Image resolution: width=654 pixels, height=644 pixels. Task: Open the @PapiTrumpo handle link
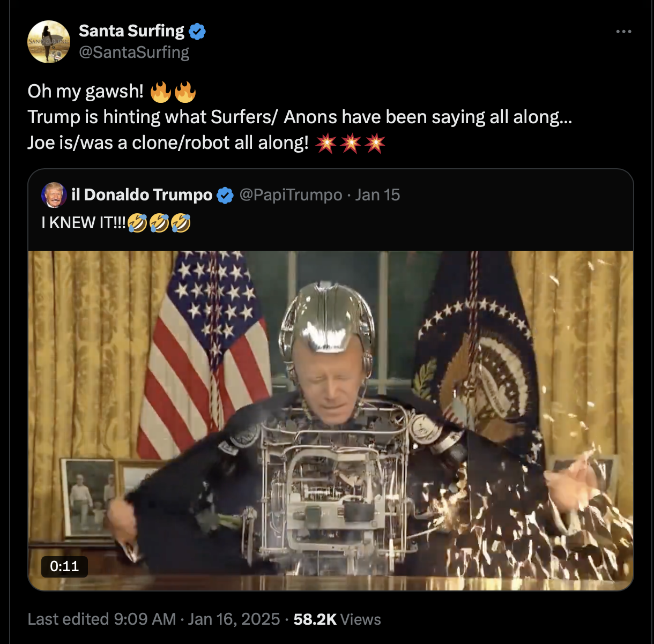click(x=291, y=195)
